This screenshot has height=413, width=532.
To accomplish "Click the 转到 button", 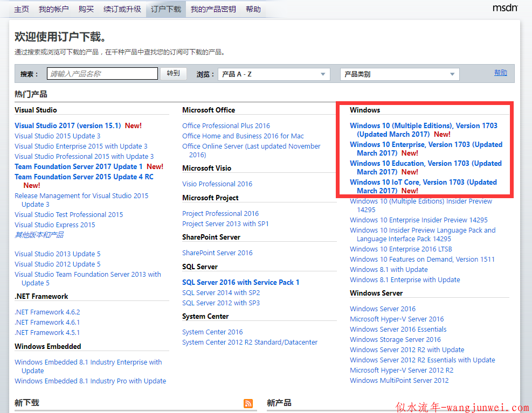I will 174,73.
